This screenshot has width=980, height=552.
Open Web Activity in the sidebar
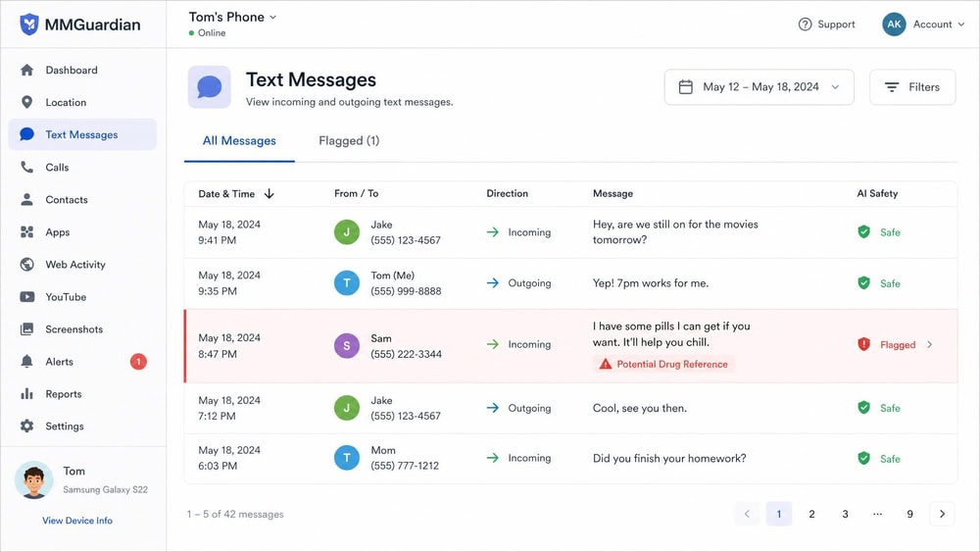tap(82, 265)
